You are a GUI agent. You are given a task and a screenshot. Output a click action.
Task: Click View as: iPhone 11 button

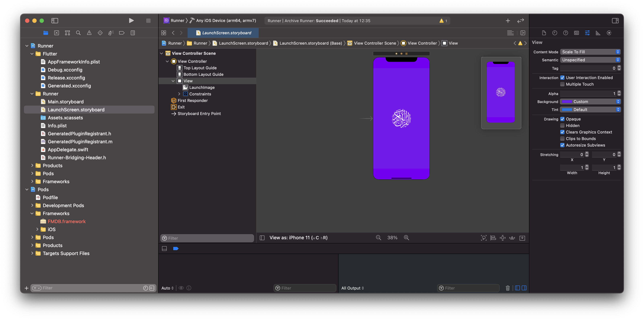pyautogui.click(x=298, y=238)
